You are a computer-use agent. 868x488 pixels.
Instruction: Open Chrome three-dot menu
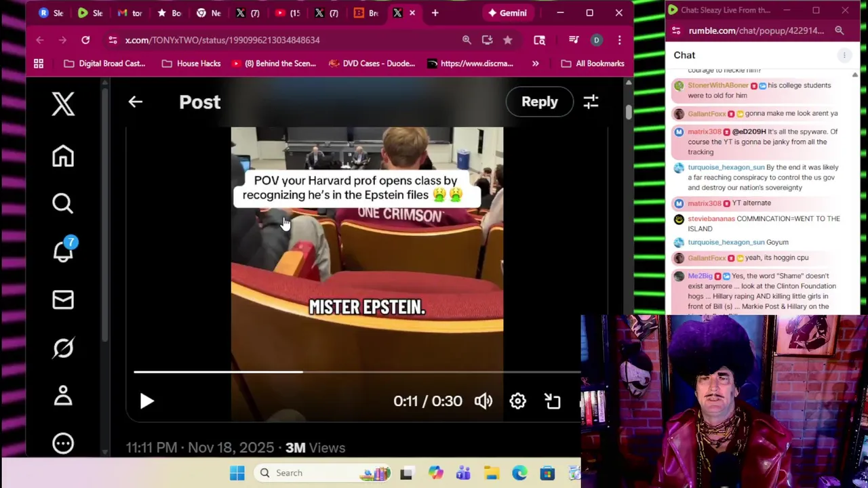pos(619,40)
